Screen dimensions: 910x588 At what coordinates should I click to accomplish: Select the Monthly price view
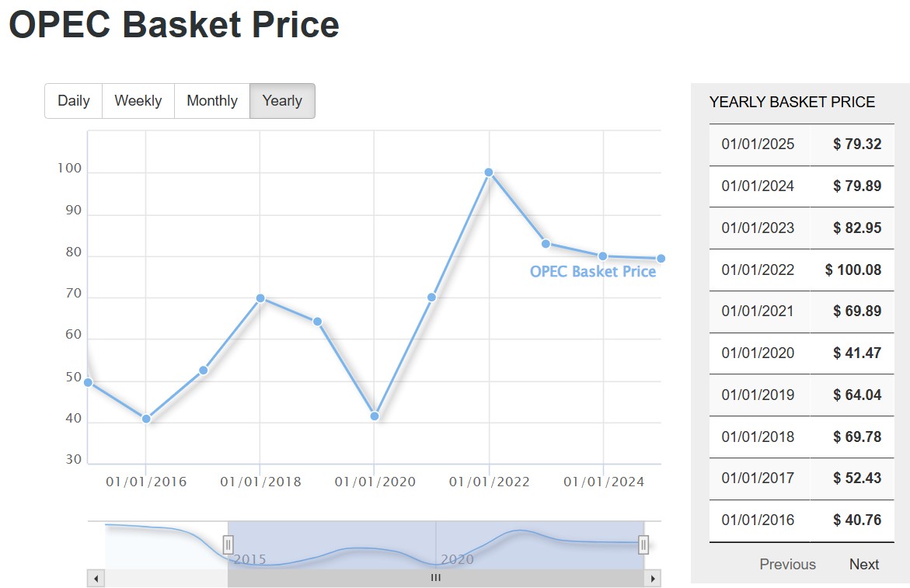point(212,101)
